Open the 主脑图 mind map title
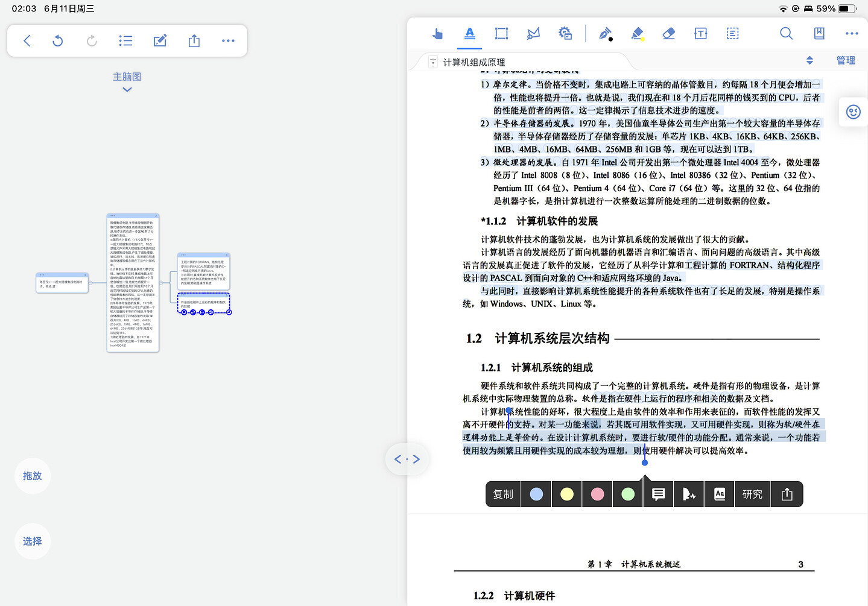868x606 pixels. click(127, 77)
